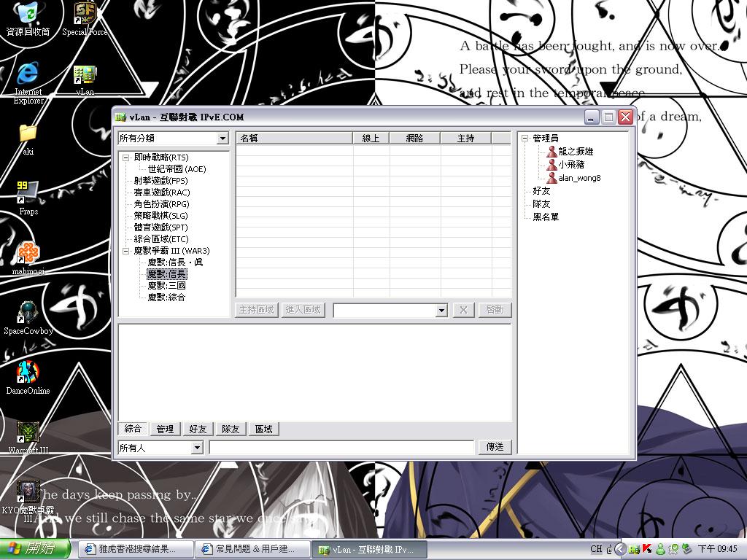
Task: Click the Kaspersky tray icon
Action: click(646, 549)
